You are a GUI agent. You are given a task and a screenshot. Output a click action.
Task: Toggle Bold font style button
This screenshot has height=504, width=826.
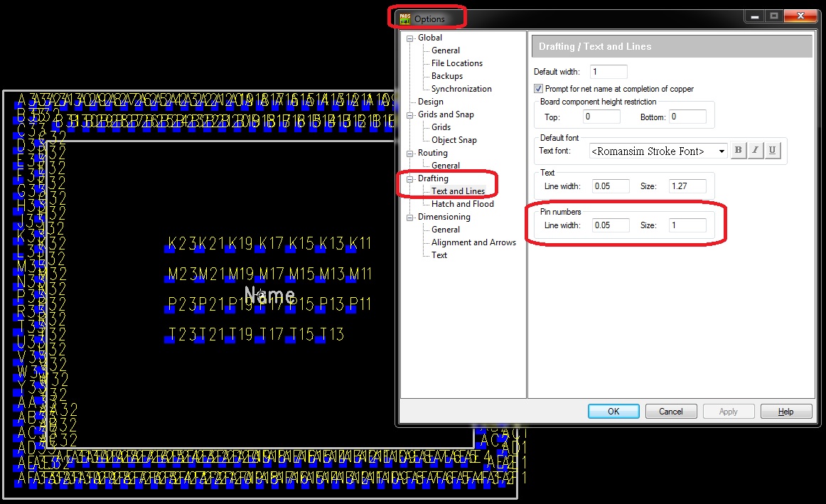click(738, 151)
